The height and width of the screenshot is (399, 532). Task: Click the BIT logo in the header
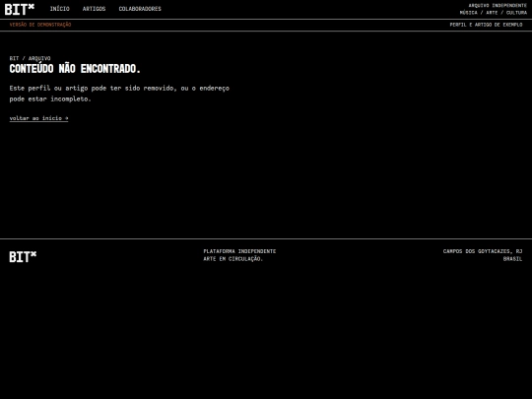pos(20,9)
